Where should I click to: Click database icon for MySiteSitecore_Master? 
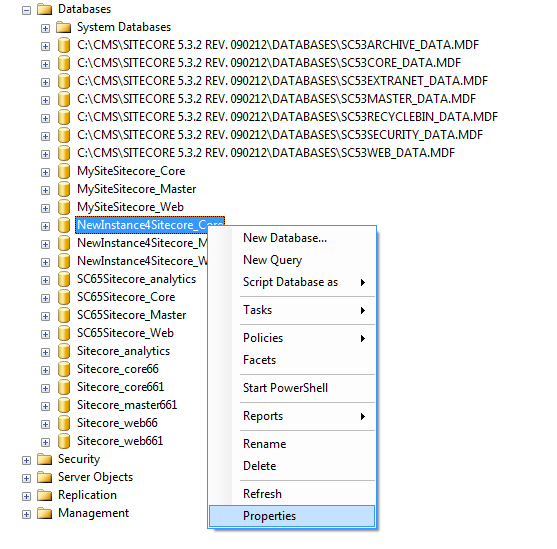64,189
